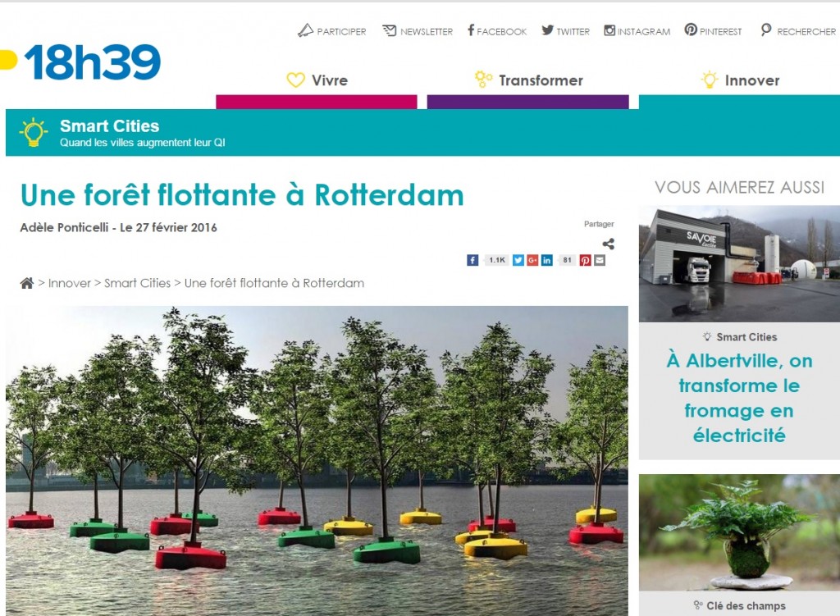Open the Participer link
The width and height of the screenshot is (840, 616).
click(331, 31)
